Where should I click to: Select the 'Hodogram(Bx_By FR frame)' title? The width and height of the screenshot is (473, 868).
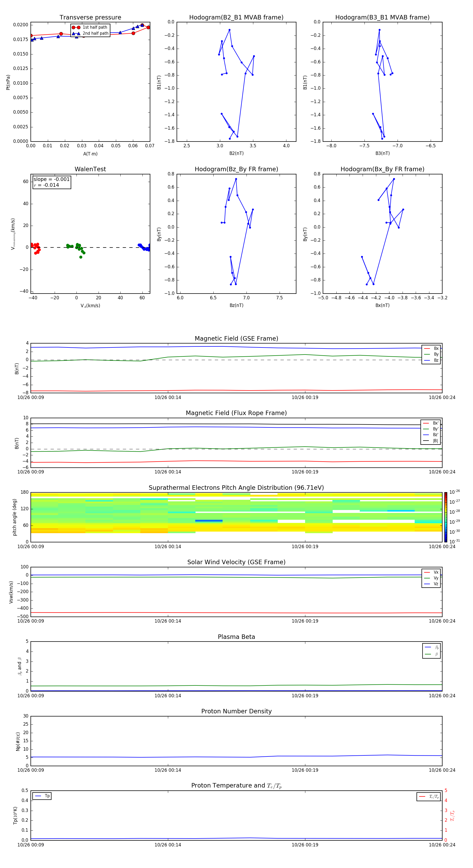(x=382, y=169)
